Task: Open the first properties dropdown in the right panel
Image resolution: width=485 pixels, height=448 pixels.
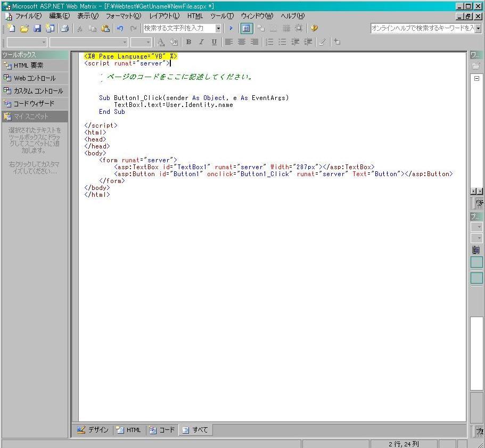Action: coord(476,227)
